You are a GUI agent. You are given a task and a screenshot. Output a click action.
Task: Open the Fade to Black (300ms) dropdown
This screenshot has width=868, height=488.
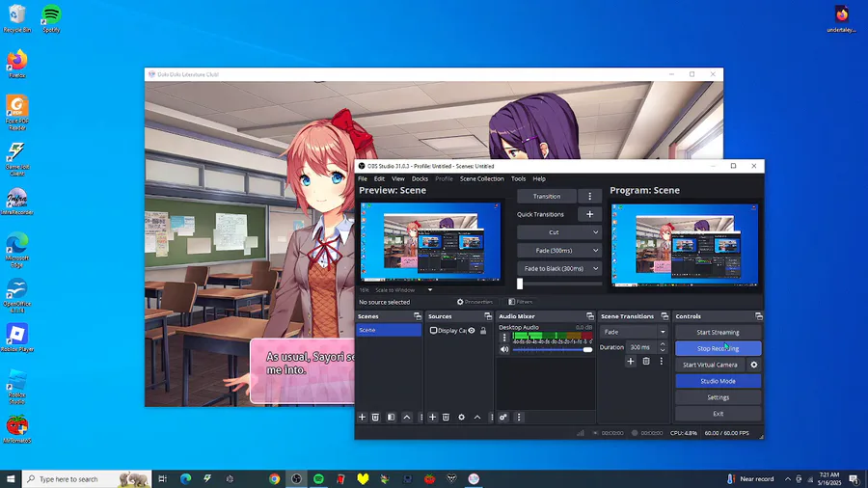559,268
